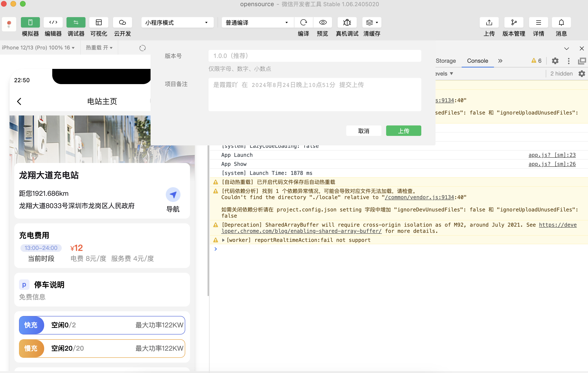Click the Real Device Debug bug icon
Viewport: 588px width, 373px height.
pyautogui.click(x=347, y=22)
